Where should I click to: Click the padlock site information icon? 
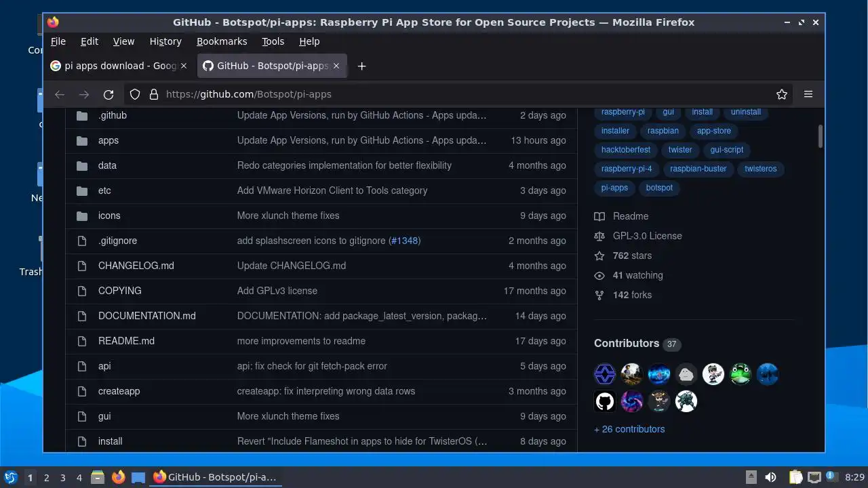pos(154,94)
